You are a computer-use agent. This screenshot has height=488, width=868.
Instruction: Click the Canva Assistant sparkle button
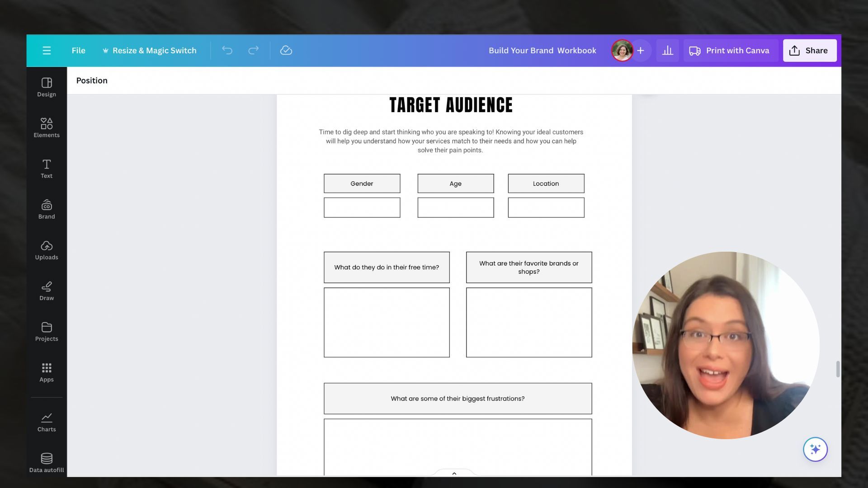(815, 449)
